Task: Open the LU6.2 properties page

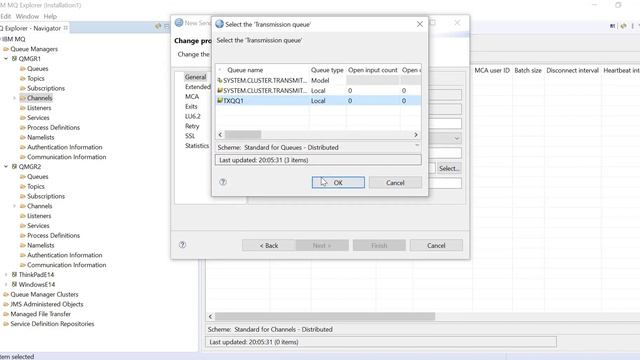Action: tap(193, 116)
